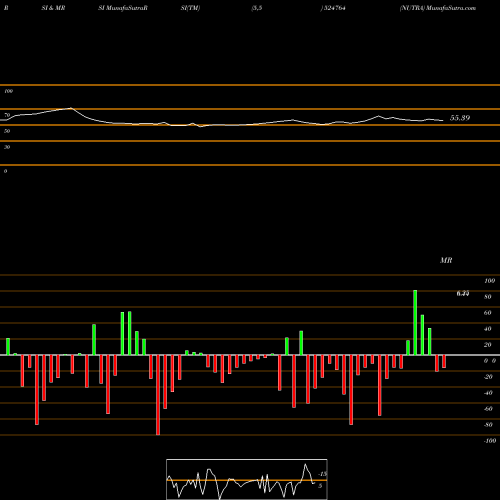The height and width of the screenshot is (500, 500).
Task: Click the RSI axis label 30
Action: [x=7, y=147]
